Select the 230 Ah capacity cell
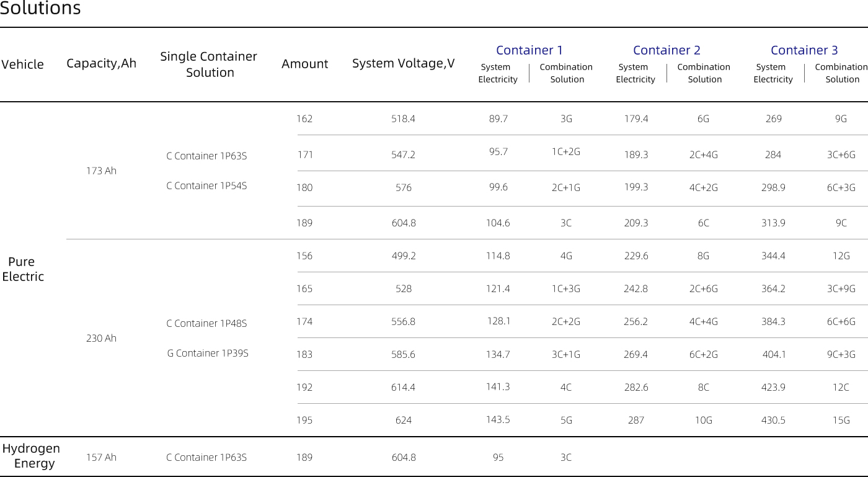The width and height of the screenshot is (868, 477). click(101, 338)
